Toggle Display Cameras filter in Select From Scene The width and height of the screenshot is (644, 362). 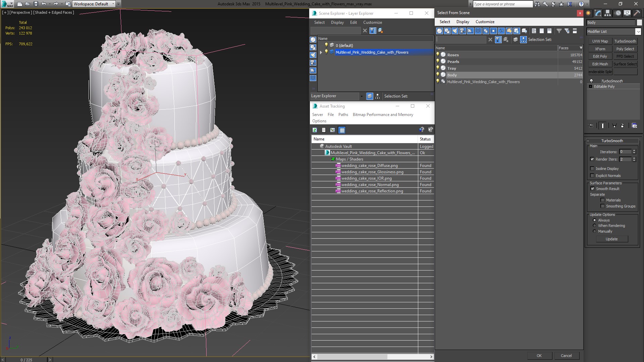[x=463, y=31]
